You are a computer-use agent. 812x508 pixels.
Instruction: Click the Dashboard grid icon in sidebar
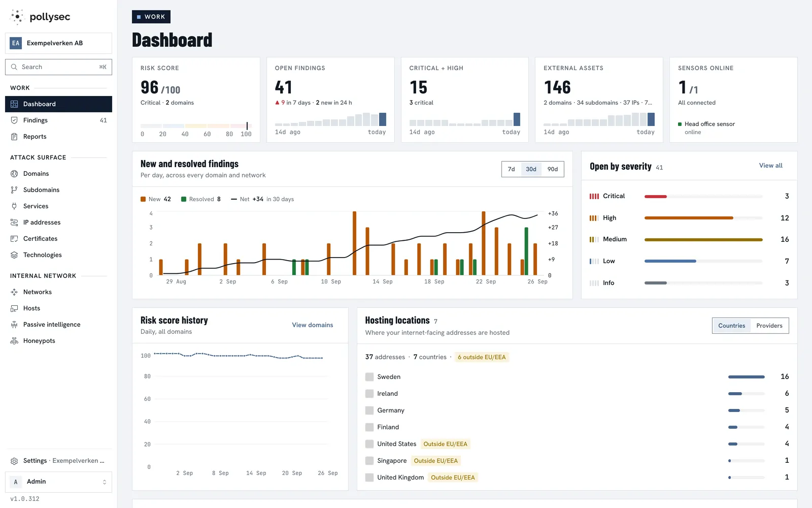tap(14, 104)
